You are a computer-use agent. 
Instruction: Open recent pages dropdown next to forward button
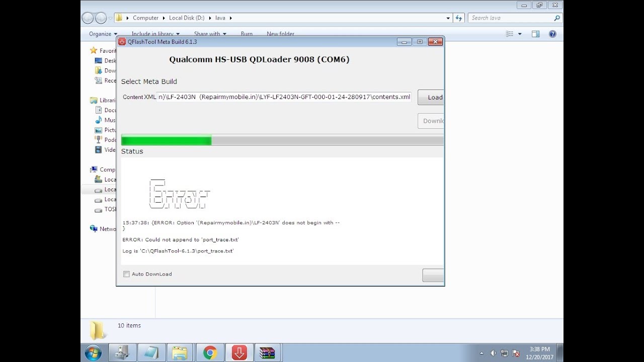(110, 18)
